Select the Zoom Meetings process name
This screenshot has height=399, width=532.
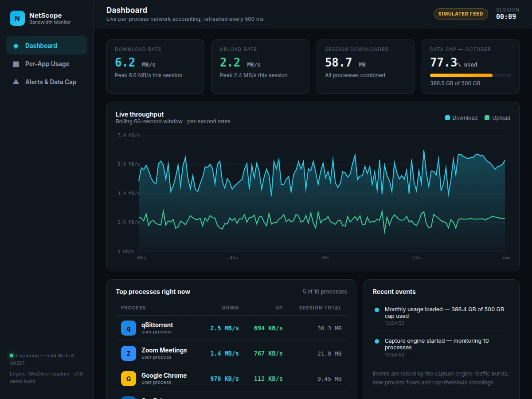164,350
